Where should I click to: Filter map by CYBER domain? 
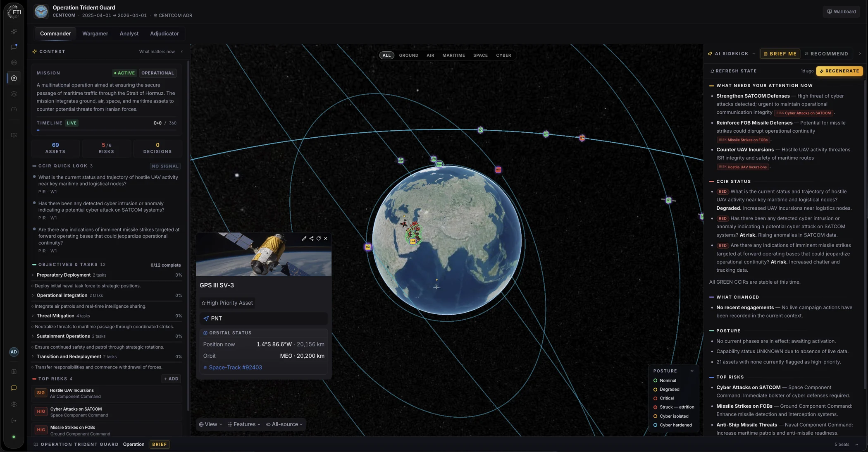tap(503, 55)
